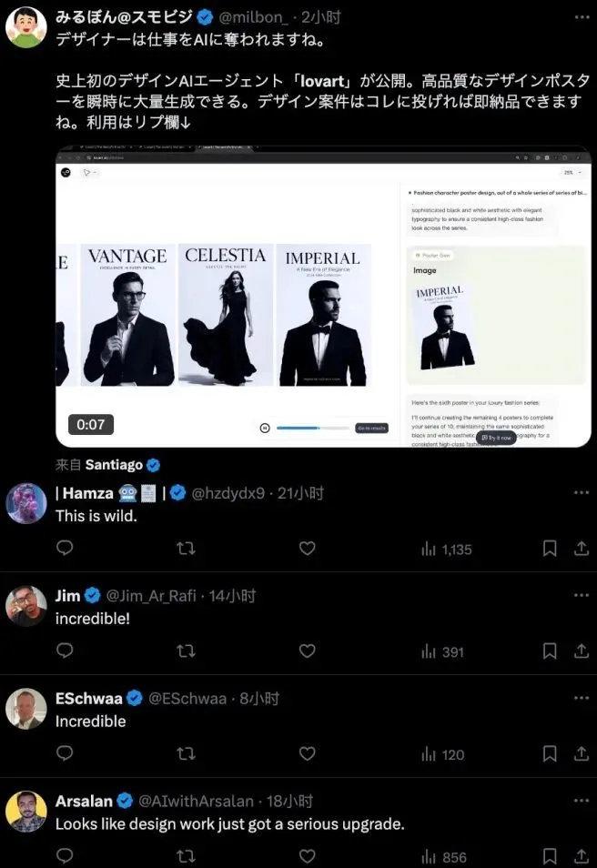This screenshot has width=597, height=868.
Task: Open @milbon_ profile handle link
Action: (253, 17)
